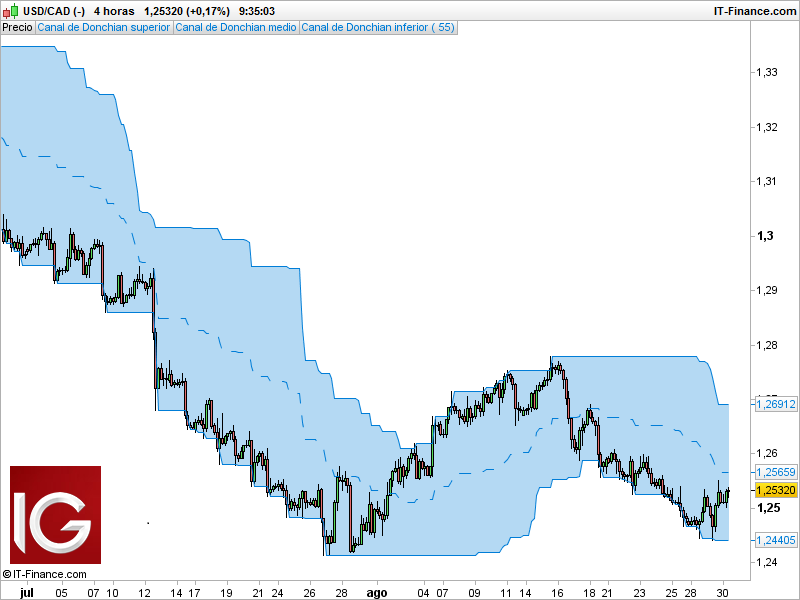800x600 pixels.
Task: Click the 1,31 price axis label
Action: [767, 181]
